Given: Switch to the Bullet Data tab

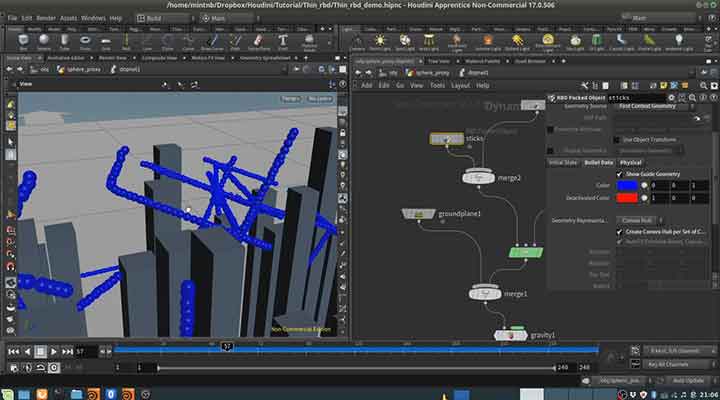Looking at the screenshot, I should (598, 162).
